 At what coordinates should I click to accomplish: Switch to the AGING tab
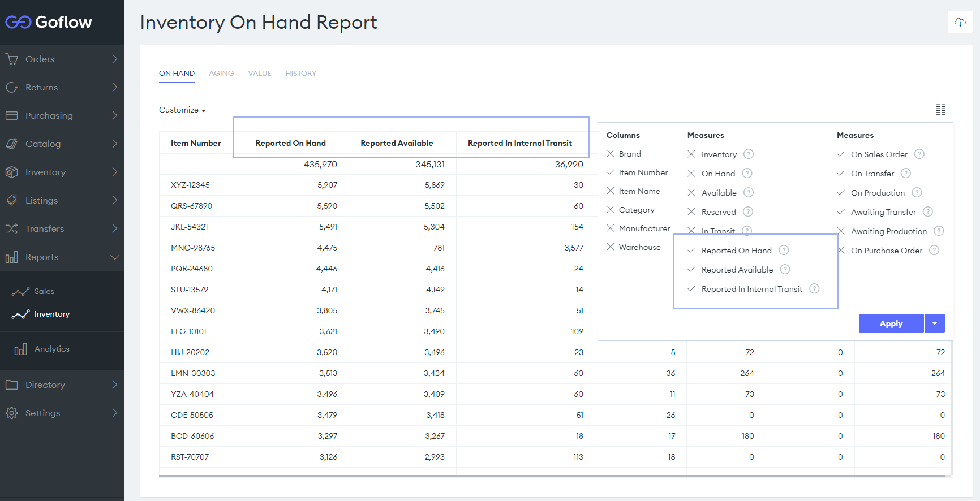tap(221, 73)
